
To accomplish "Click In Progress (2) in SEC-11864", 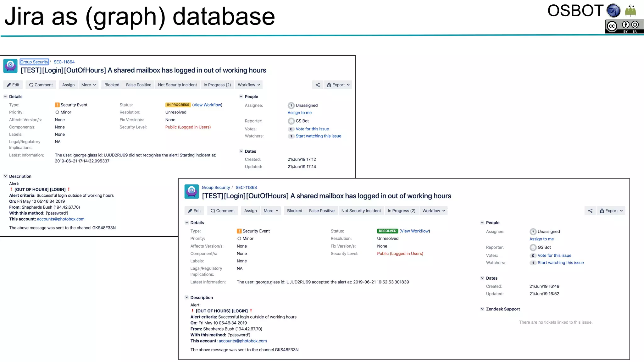I will [x=217, y=85].
